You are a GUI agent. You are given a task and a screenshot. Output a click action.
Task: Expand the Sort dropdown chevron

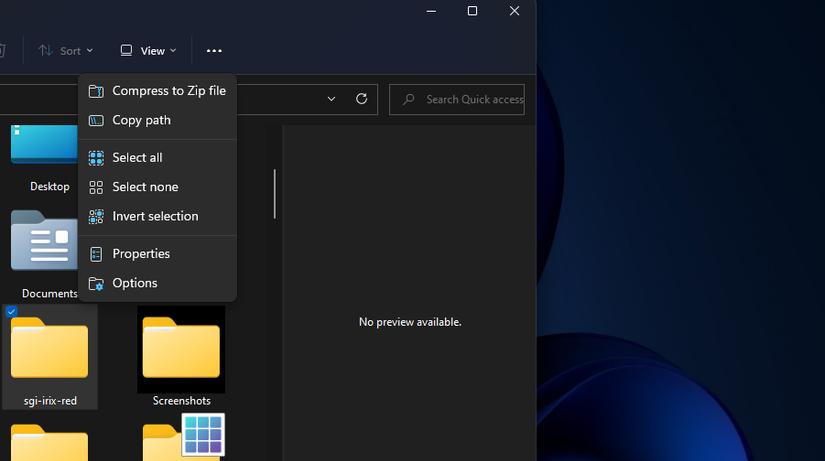tap(90, 51)
